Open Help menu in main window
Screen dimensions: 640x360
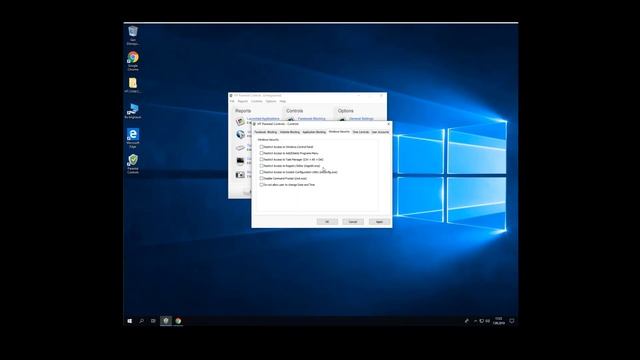(x=282, y=101)
